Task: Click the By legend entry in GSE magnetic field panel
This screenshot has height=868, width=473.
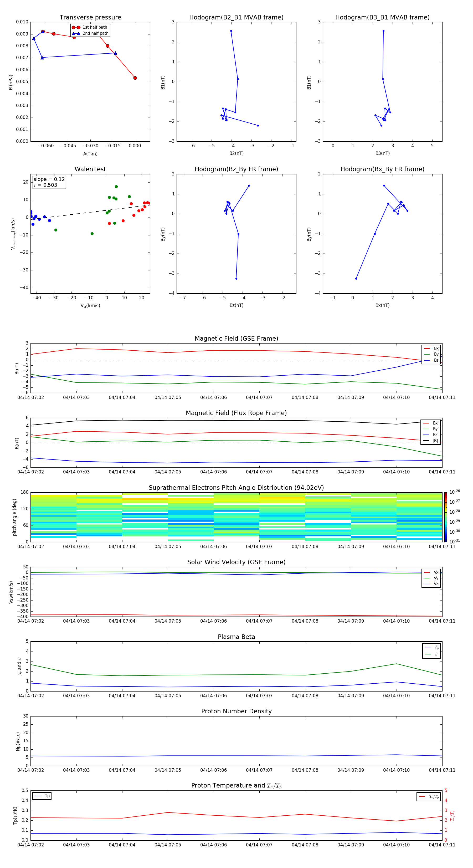Action: click(x=431, y=354)
